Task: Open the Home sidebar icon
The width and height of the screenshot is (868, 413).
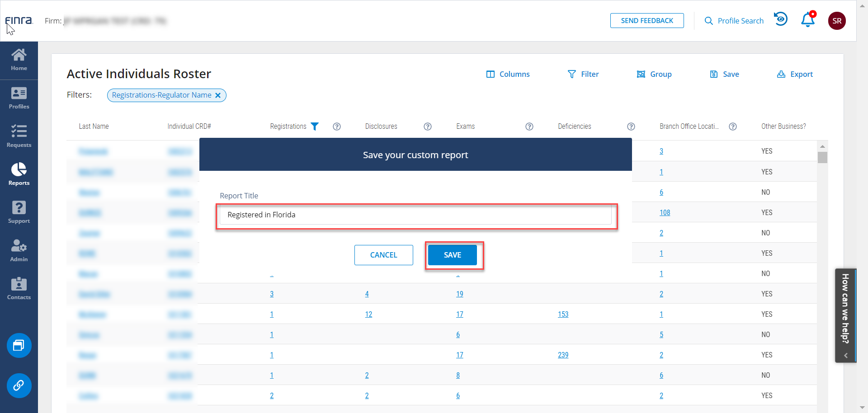Action: [19, 60]
